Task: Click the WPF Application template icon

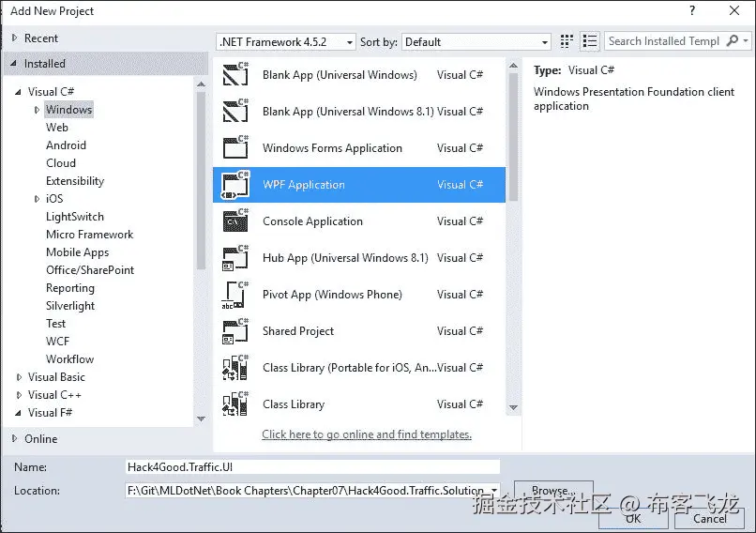Action: (235, 185)
